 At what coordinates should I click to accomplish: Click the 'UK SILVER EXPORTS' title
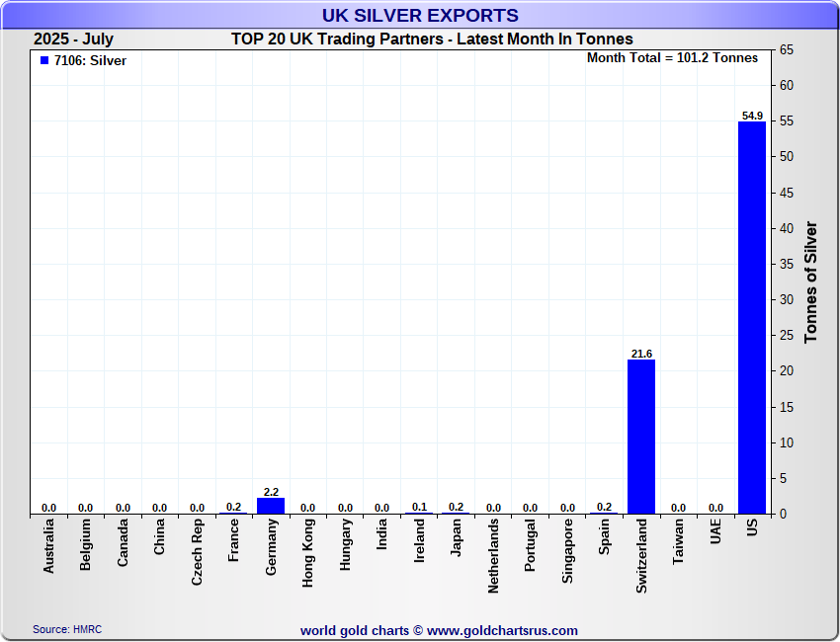pyautogui.click(x=420, y=15)
